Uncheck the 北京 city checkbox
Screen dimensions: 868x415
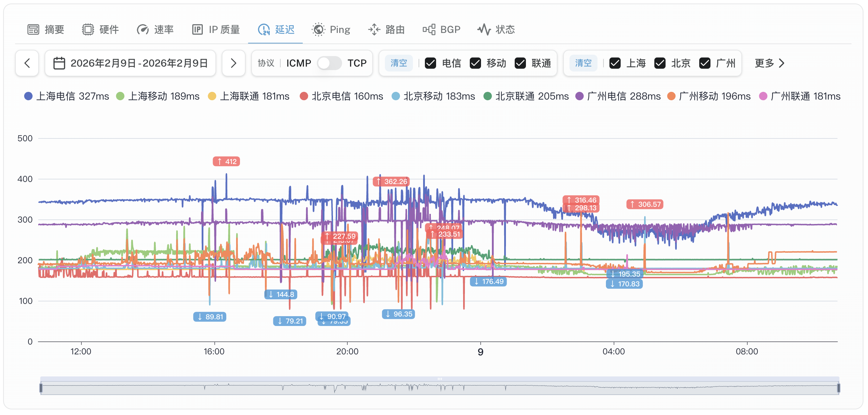[660, 63]
